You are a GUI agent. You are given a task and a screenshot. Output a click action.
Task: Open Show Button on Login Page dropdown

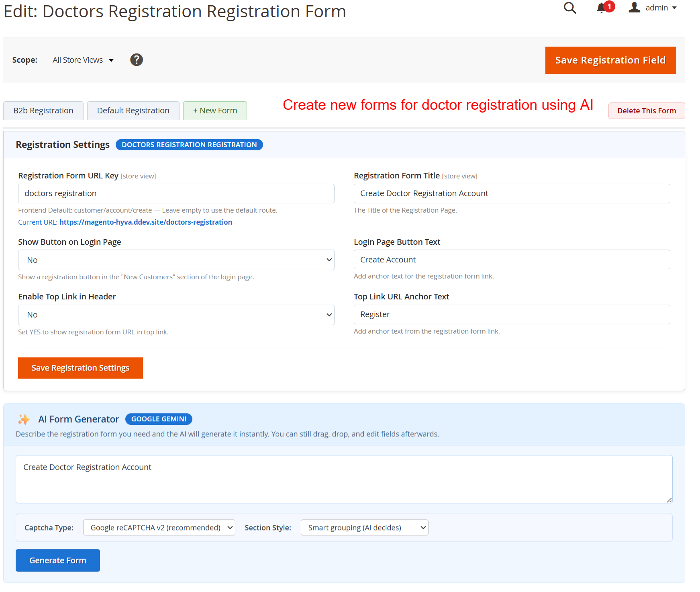[x=176, y=260]
